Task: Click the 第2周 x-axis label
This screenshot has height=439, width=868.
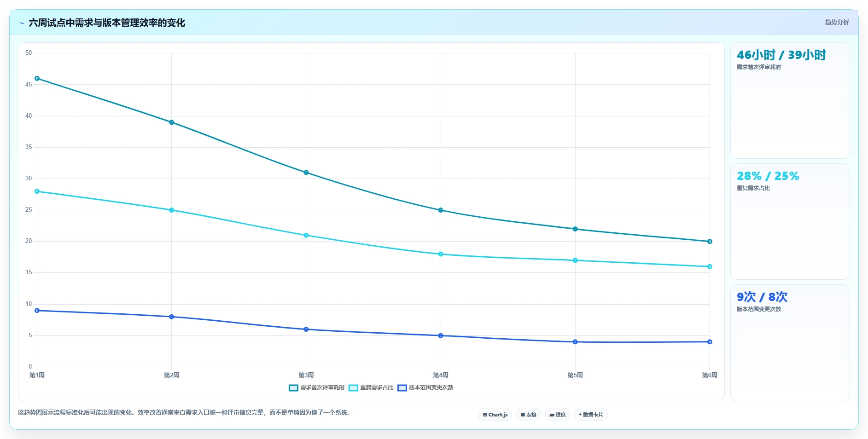Action: [172, 375]
